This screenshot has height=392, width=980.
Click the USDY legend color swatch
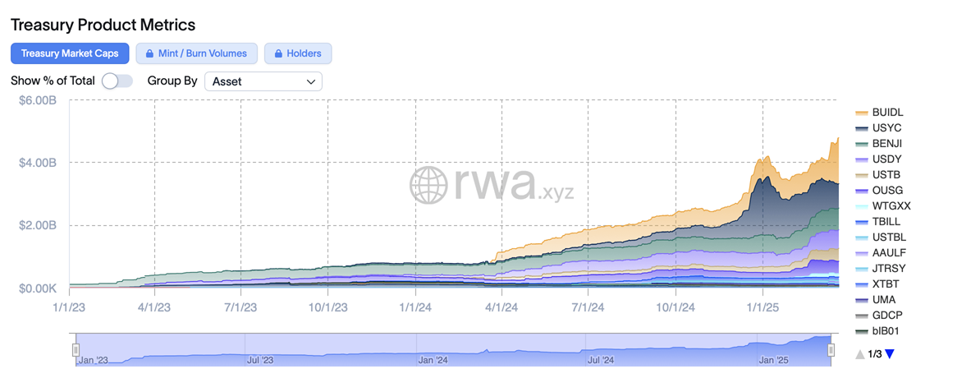click(862, 159)
